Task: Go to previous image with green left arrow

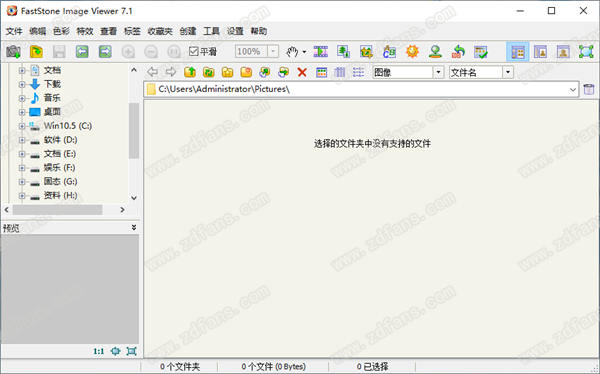Action: click(x=82, y=51)
